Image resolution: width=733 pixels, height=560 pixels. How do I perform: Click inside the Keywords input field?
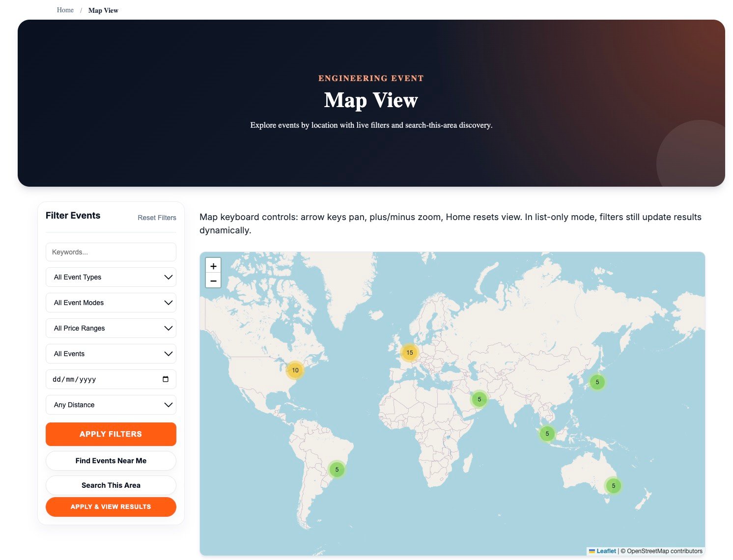tap(111, 252)
